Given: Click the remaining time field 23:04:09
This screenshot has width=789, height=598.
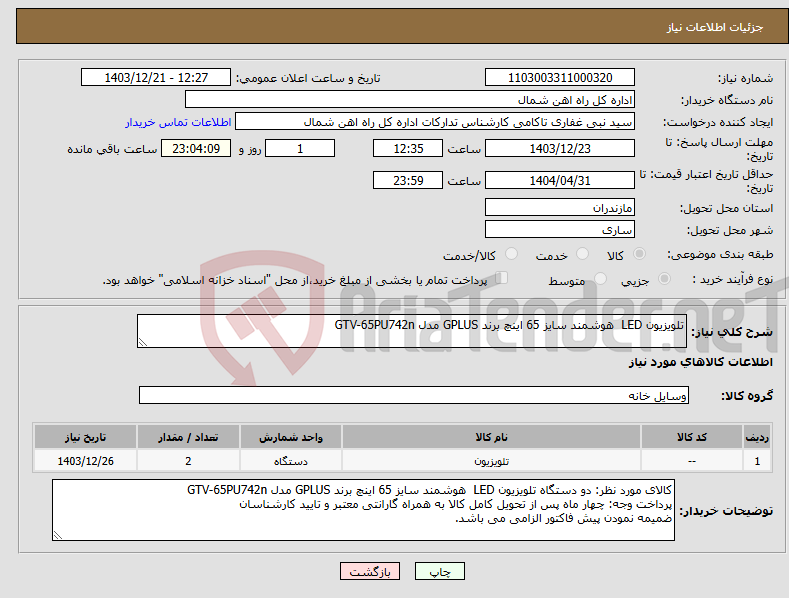Looking at the screenshot, I should (196, 148).
